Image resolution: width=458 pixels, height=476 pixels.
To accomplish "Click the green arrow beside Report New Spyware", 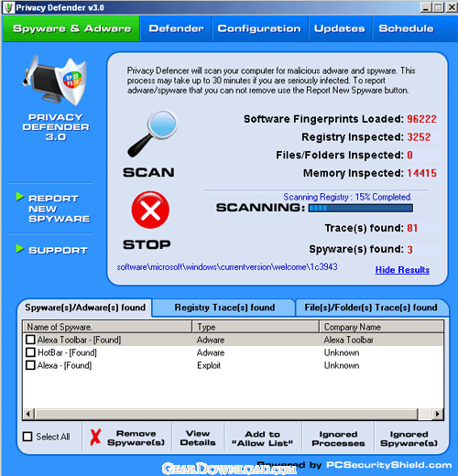I will point(20,197).
